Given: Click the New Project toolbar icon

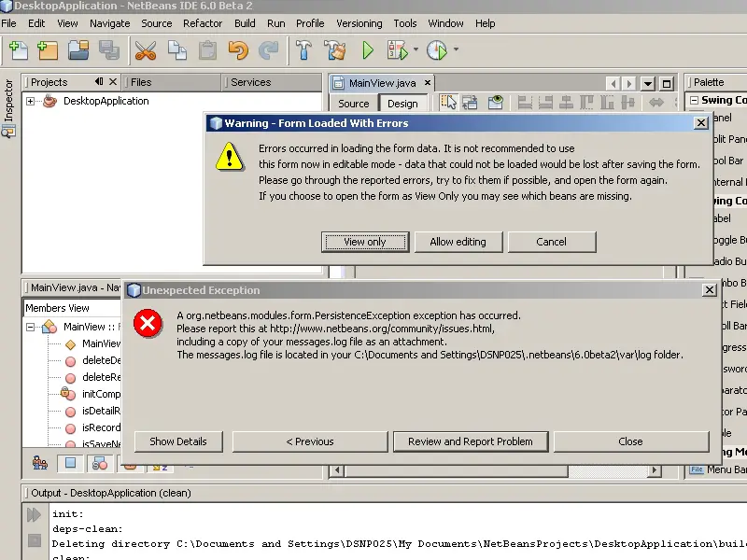Looking at the screenshot, I should [x=48, y=50].
